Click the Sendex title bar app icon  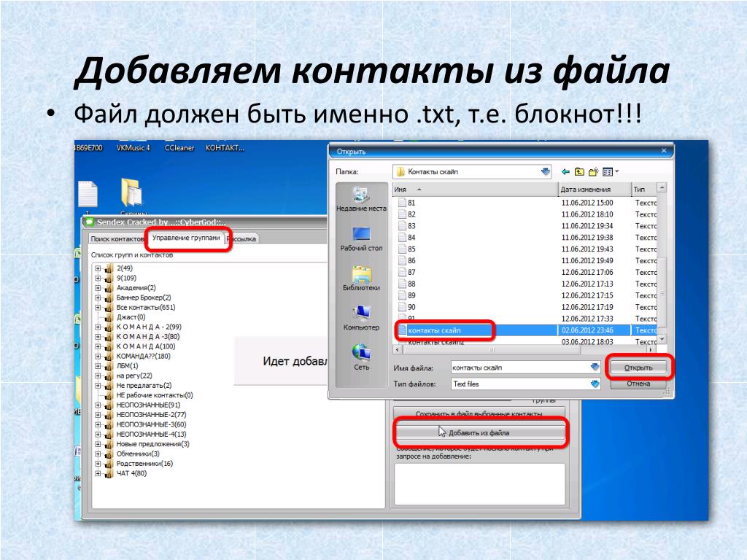click(x=89, y=222)
